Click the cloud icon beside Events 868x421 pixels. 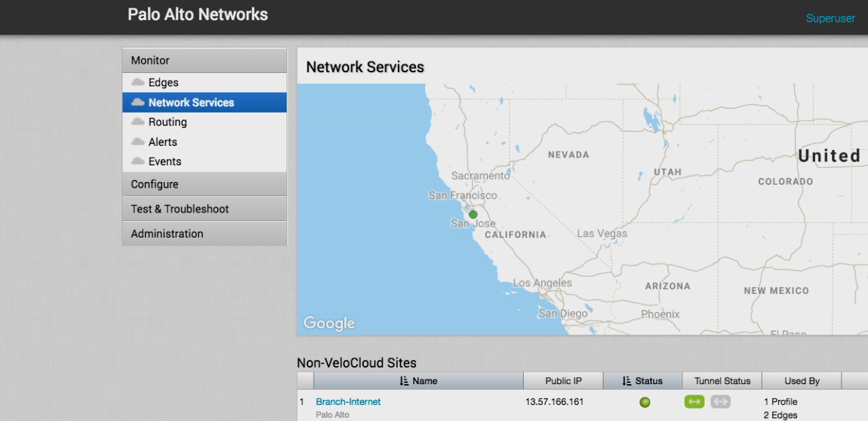138,161
